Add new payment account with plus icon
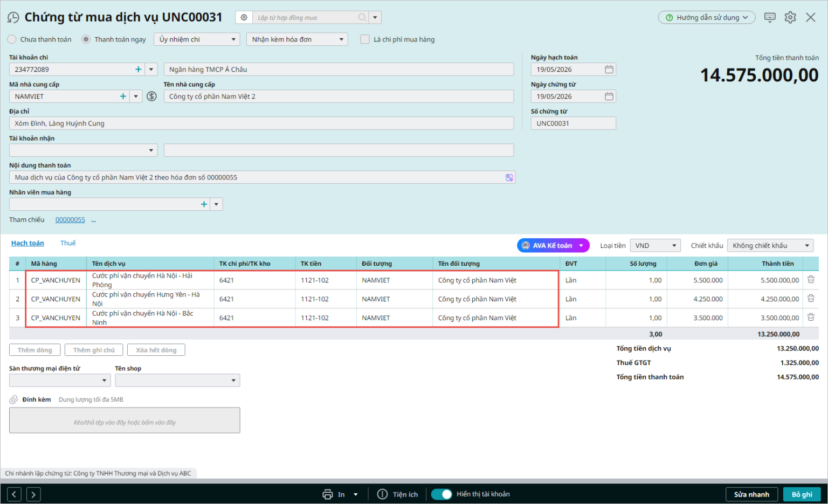Viewport: 828px width, 504px height. [139, 69]
